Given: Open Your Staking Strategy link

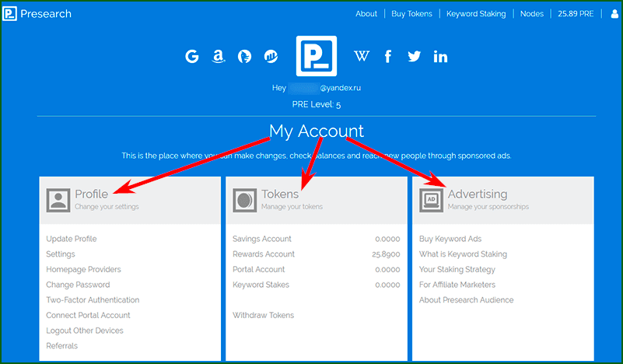Looking at the screenshot, I should 457,269.
